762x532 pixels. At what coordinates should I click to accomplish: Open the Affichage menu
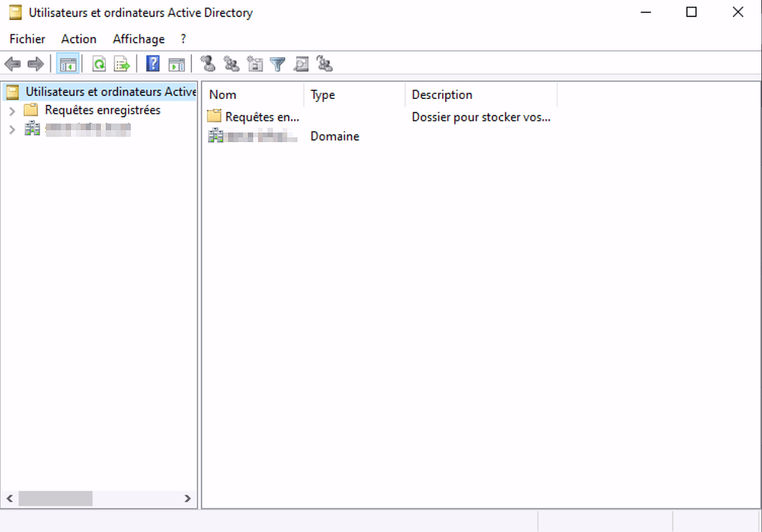tap(138, 39)
